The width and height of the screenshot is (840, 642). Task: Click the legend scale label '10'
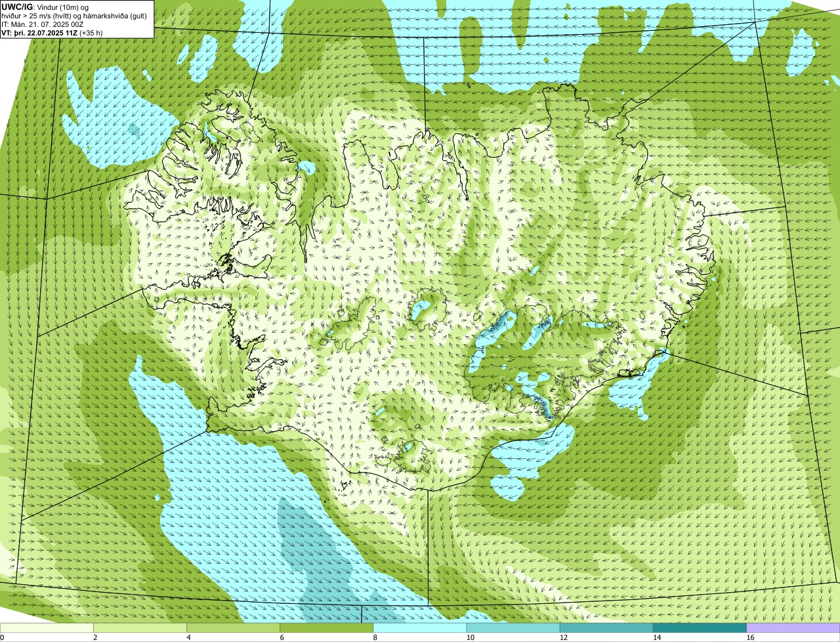tap(471, 637)
